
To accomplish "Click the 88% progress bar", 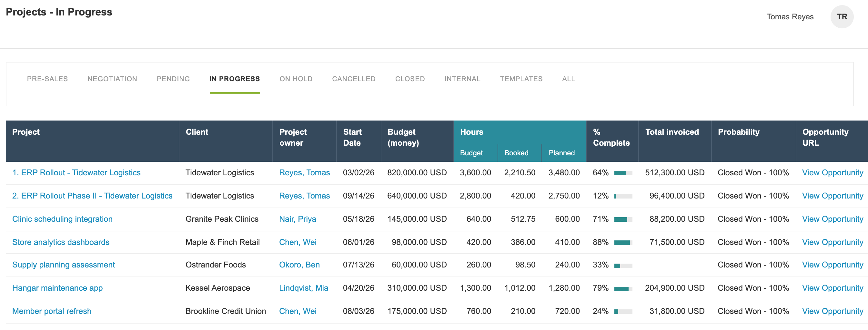I will (x=623, y=243).
